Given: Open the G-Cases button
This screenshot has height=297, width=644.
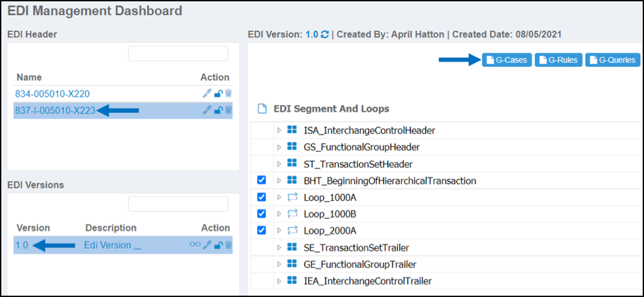Looking at the screenshot, I should (507, 60).
